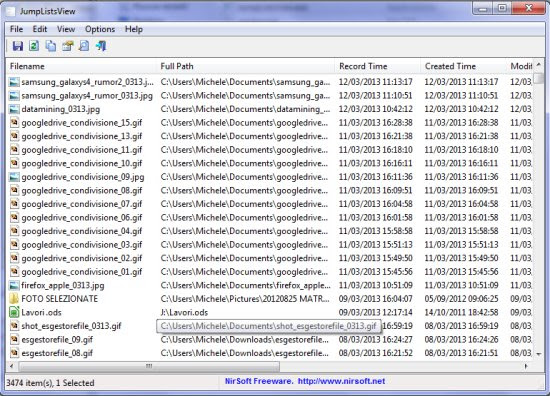Viewport: 550px width, 396px height.
Task: Select the googledrive_condivisione_01.gif row
Action: [269, 272]
